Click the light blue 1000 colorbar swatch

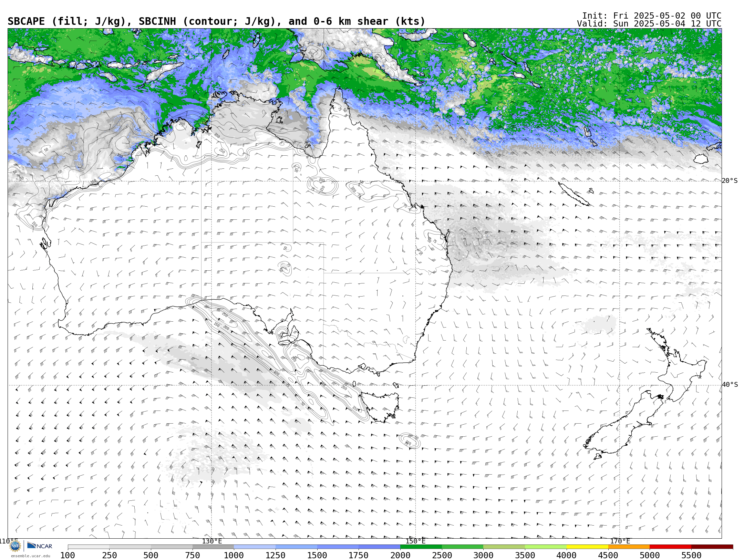pos(255,547)
